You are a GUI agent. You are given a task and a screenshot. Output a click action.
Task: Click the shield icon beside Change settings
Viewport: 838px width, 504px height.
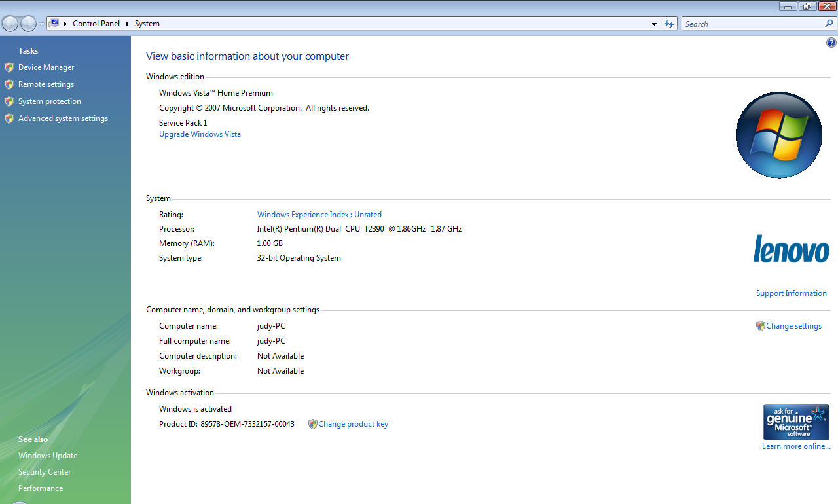pos(760,326)
